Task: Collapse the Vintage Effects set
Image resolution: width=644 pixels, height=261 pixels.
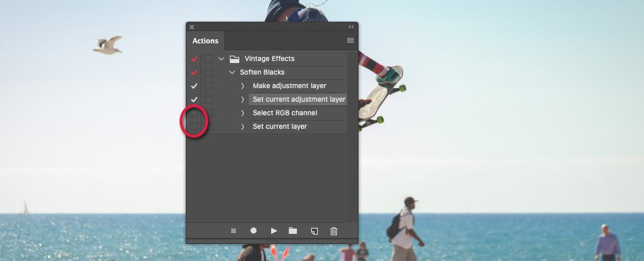Action: point(222,59)
